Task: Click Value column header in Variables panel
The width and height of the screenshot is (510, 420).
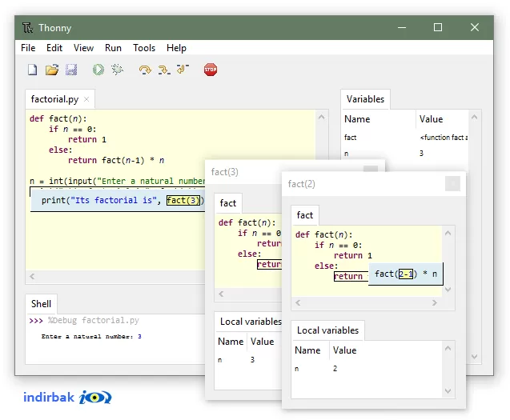Action: (x=443, y=119)
